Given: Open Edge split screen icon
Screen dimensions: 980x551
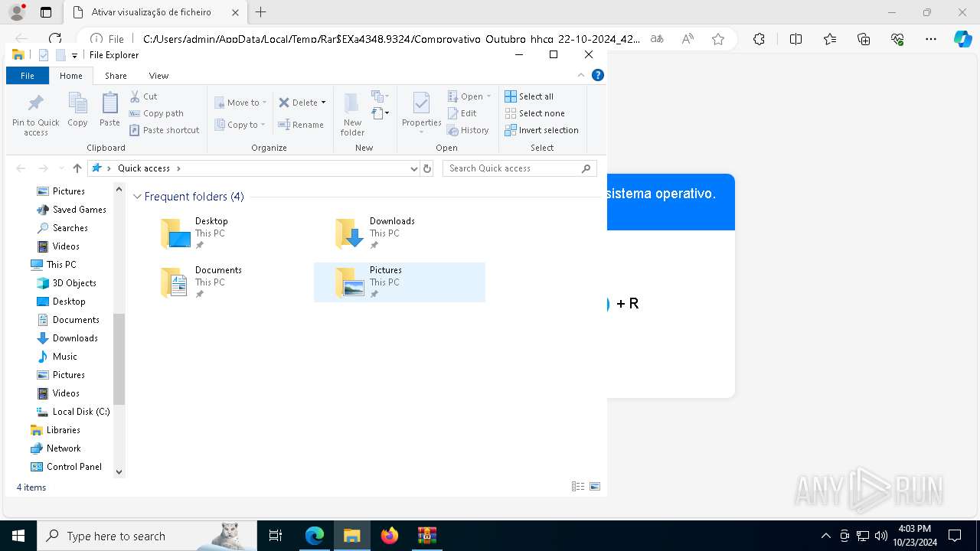Looking at the screenshot, I should coord(795,39).
